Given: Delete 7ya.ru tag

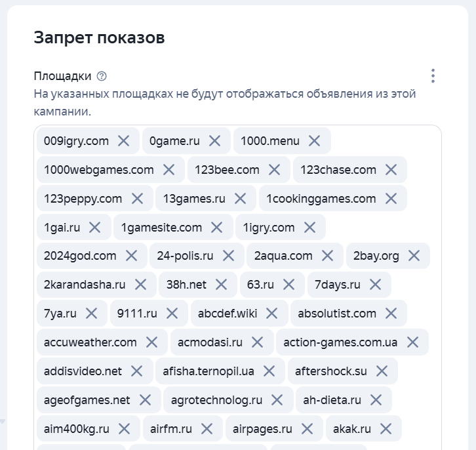Looking at the screenshot, I should 91,314.
